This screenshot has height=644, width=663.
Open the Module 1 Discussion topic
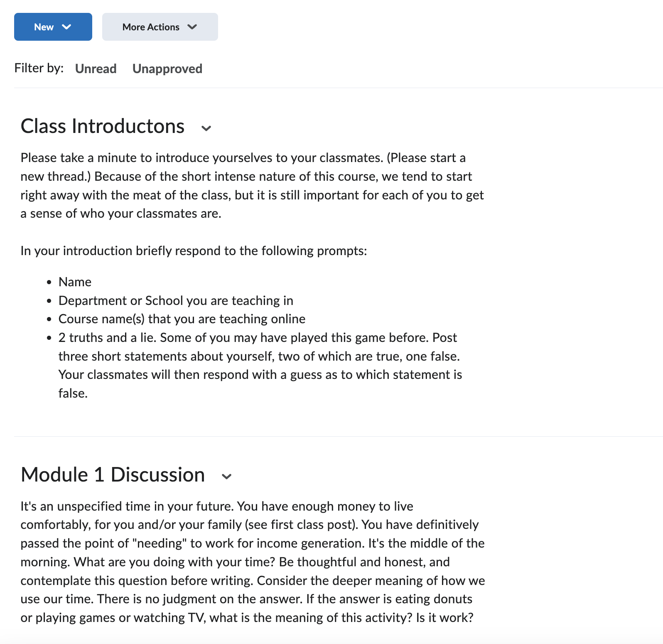[113, 474]
